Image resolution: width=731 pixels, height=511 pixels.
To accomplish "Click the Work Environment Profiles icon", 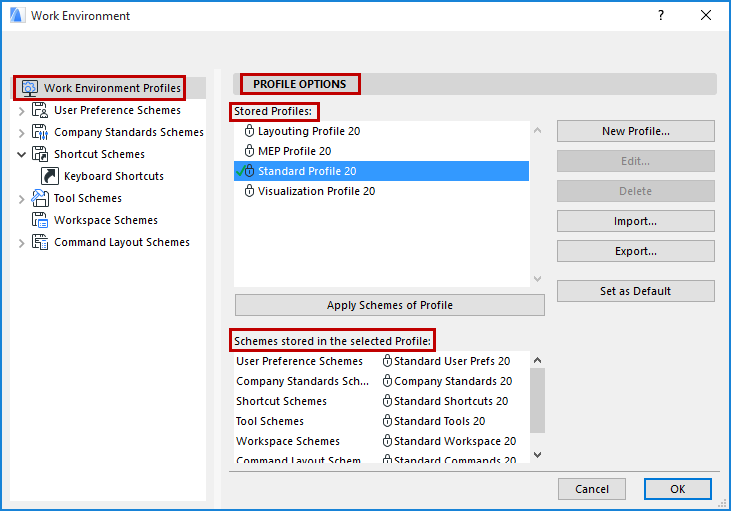I will tap(29, 89).
